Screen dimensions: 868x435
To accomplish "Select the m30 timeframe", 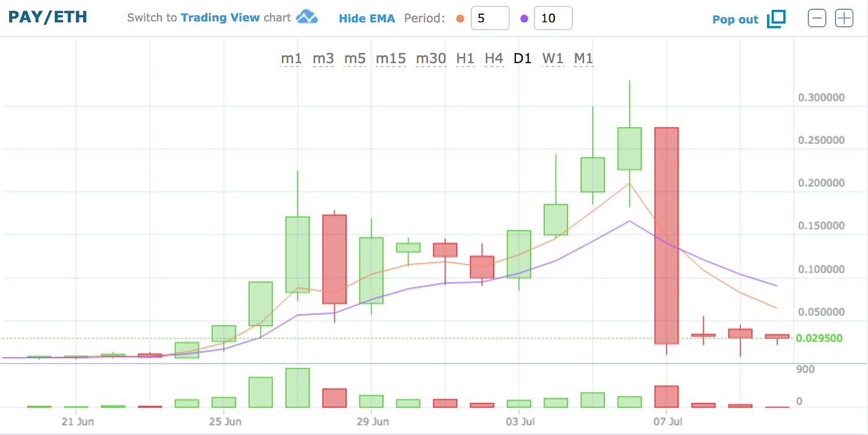I will coord(430,59).
